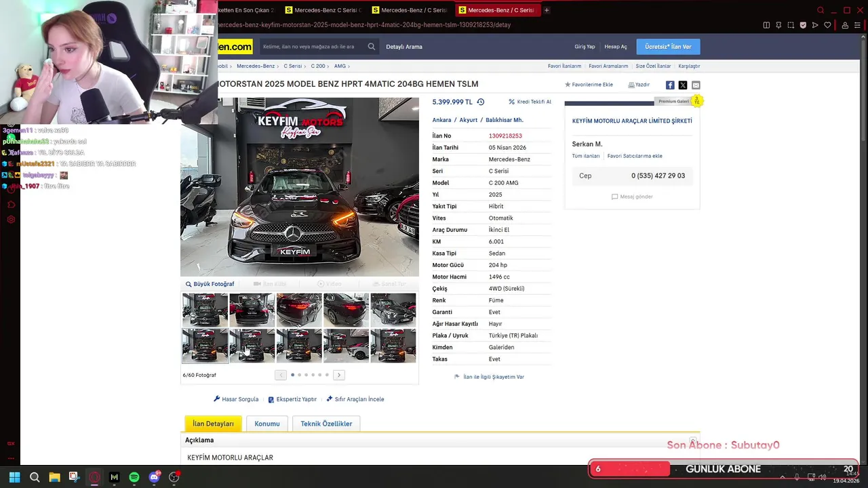Click the pin icon in address bar
The width and height of the screenshot is (868, 488).
[778, 25]
